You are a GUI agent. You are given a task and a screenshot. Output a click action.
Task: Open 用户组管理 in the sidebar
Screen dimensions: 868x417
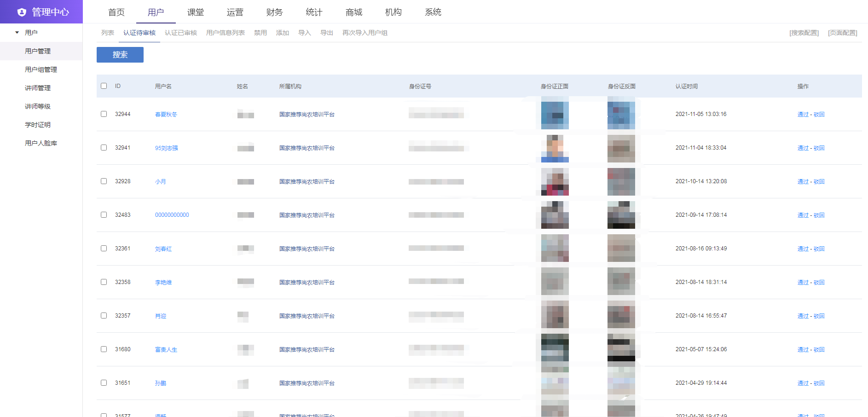pyautogui.click(x=41, y=69)
